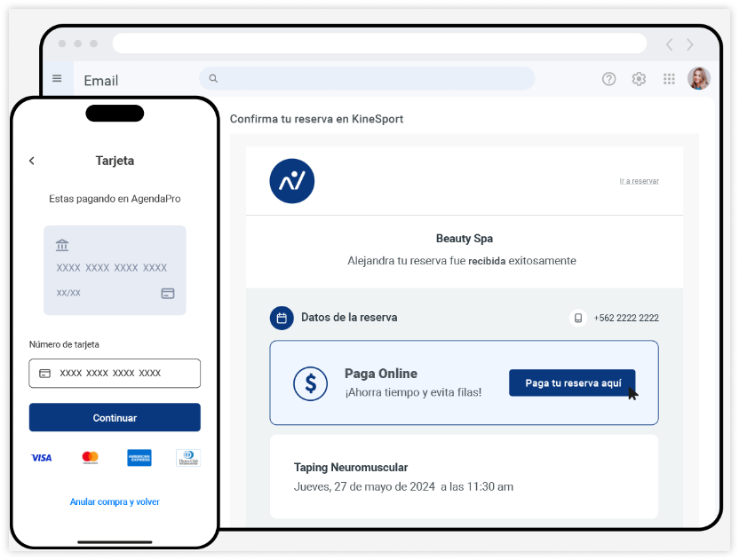Viewport: 739px width, 560px height.
Task: Follow the 'Ir a reservar' link
Action: [640, 181]
